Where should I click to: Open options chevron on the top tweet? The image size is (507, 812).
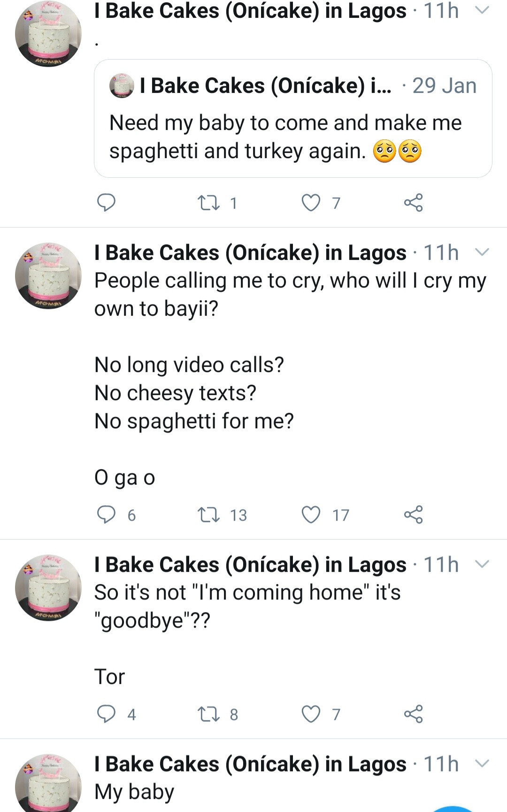482,10
